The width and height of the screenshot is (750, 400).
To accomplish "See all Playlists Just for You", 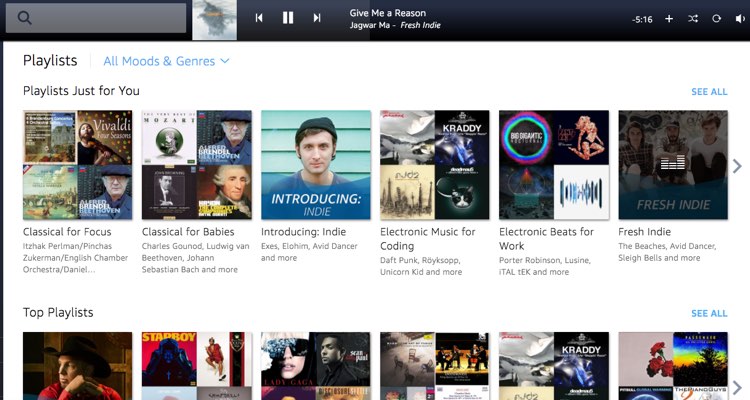I will point(709,92).
